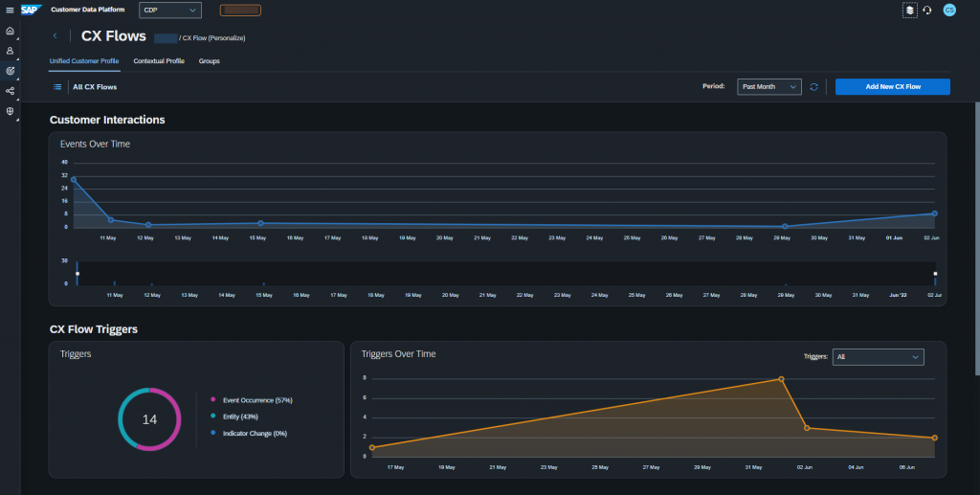Click the 29 May events data point
This screenshot has width=980, height=495.
click(x=785, y=226)
